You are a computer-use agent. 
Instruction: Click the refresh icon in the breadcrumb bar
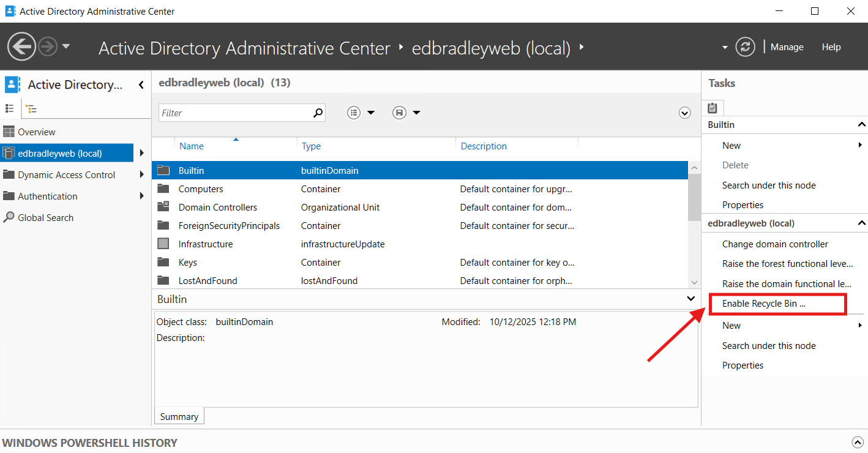[745, 47]
